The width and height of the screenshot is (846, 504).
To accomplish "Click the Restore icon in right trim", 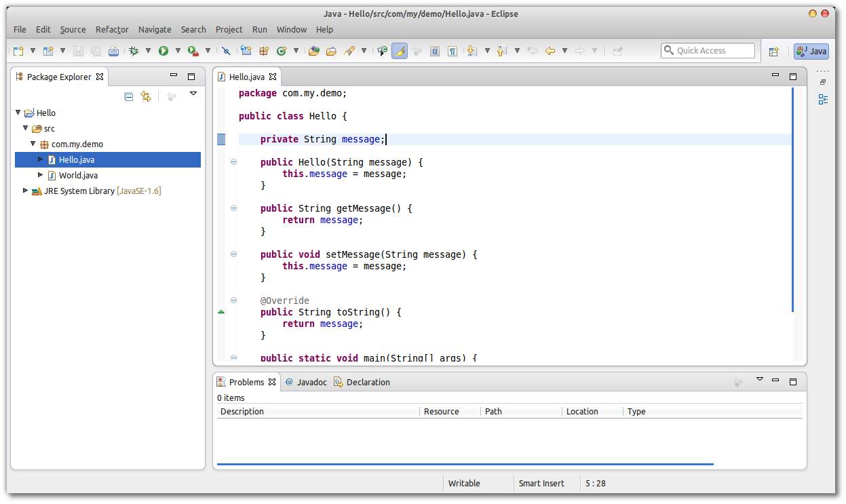I will [823, 82].
